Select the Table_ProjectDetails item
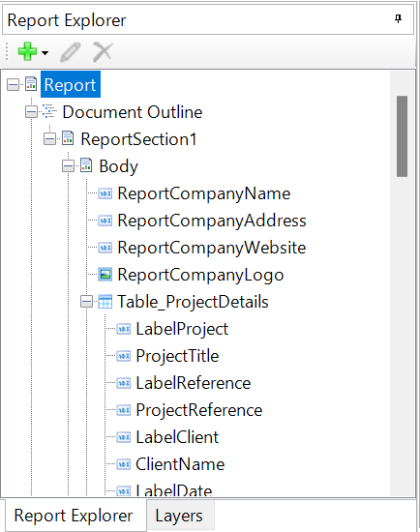The image size is (420, 532). pyautogui.click(x=193, y=302)
